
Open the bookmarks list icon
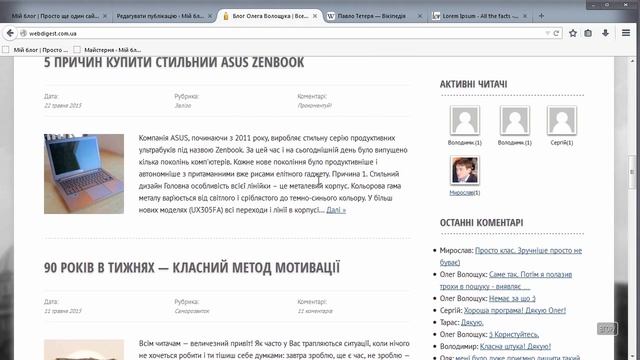click(x=588, y=33)
